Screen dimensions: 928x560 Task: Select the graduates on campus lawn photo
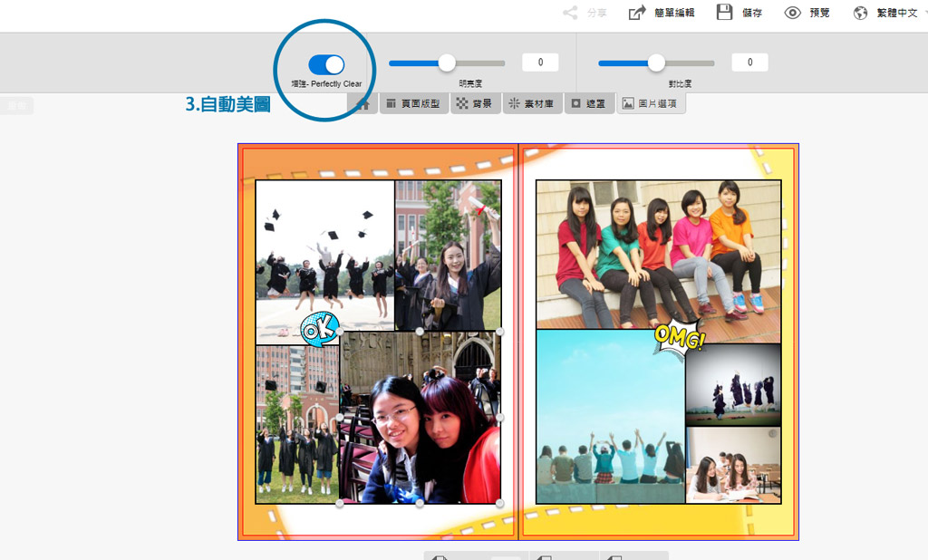coord(297,424)
